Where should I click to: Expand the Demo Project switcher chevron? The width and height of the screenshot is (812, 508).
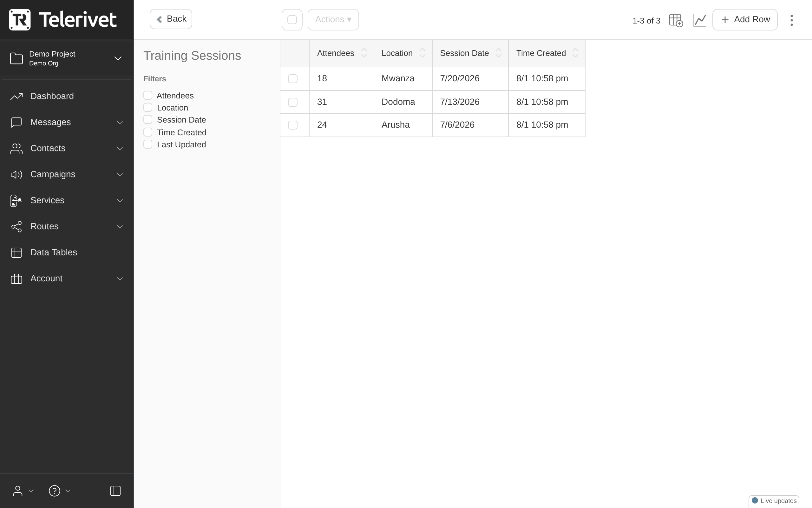[118, 58]
